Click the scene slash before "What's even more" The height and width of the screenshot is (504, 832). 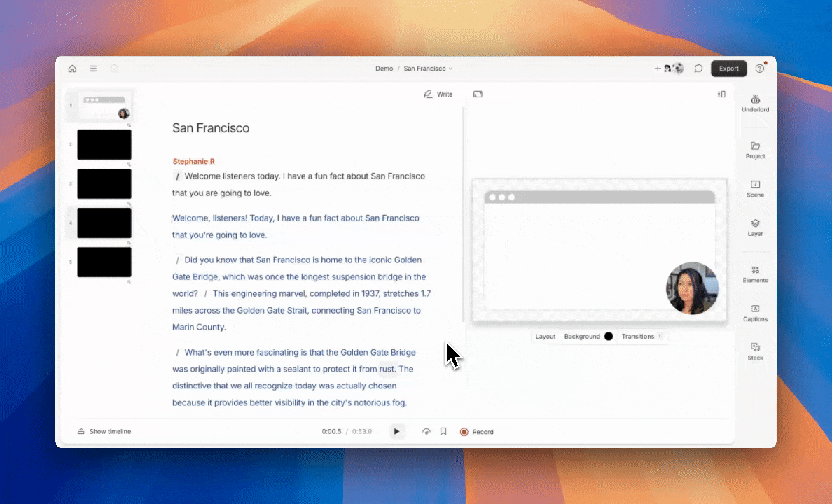pyautogui.click(x=177, y=352)
